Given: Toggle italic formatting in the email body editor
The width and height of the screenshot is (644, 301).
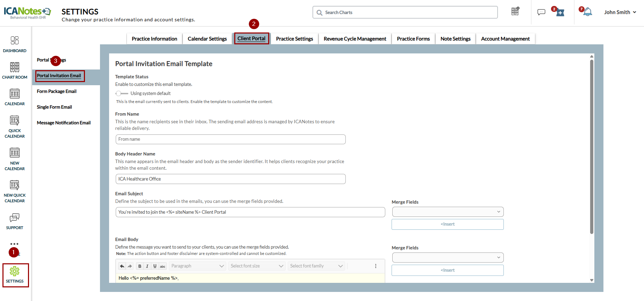Looking at the screenshot, I should [x=147, y=266].
